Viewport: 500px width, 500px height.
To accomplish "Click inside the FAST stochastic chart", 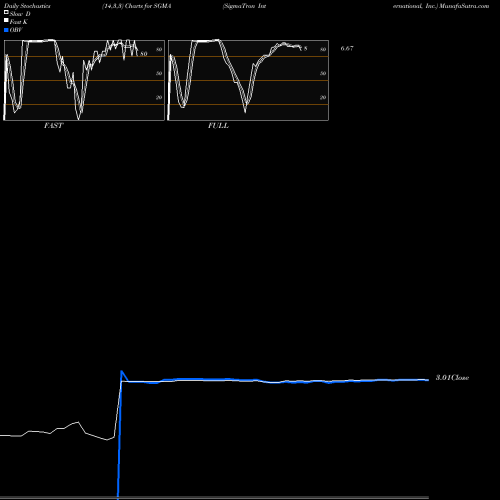I will click(84, 80).
